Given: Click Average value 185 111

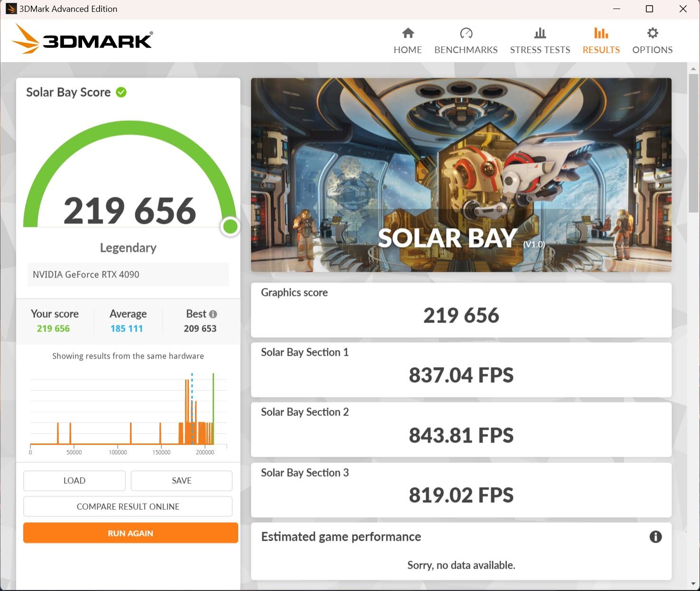Looking at the screenshot, I should pyautogui.click(x=127, y=329).
